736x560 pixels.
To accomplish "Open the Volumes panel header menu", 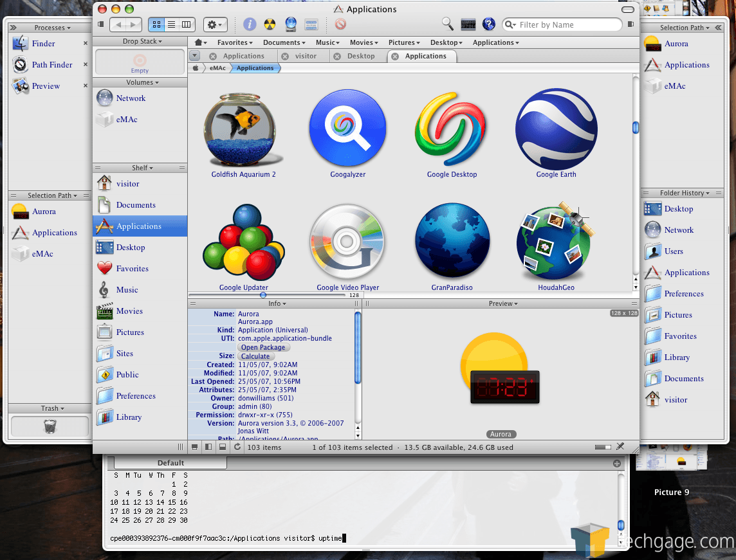I will pos(142,82).
